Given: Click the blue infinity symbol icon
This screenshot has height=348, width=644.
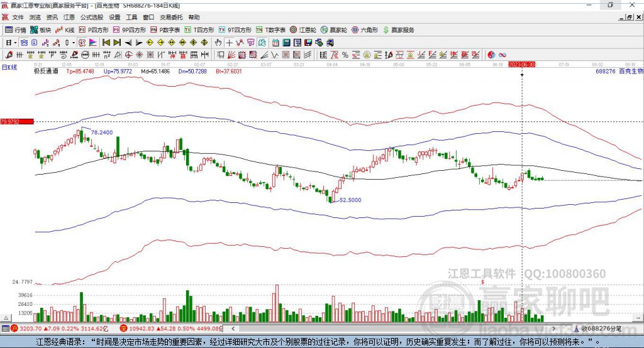Looking at the screenshot, I should click(x=502, y=55).
